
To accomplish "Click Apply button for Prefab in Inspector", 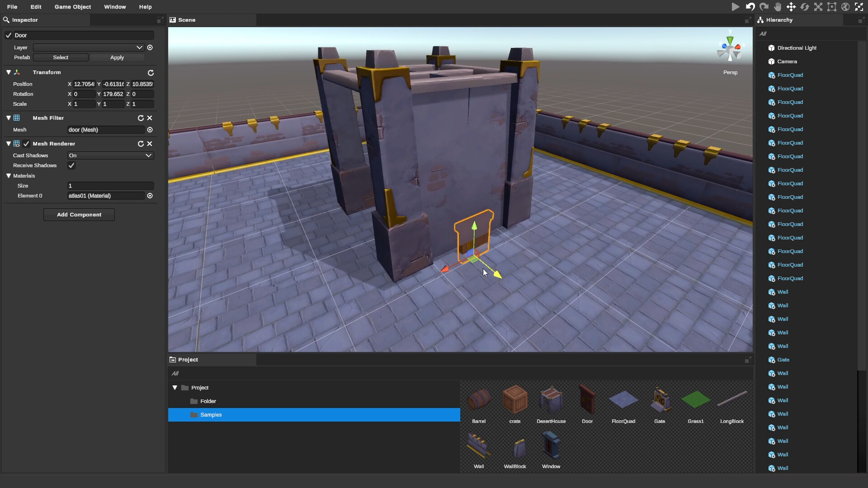I will (117, 56).
